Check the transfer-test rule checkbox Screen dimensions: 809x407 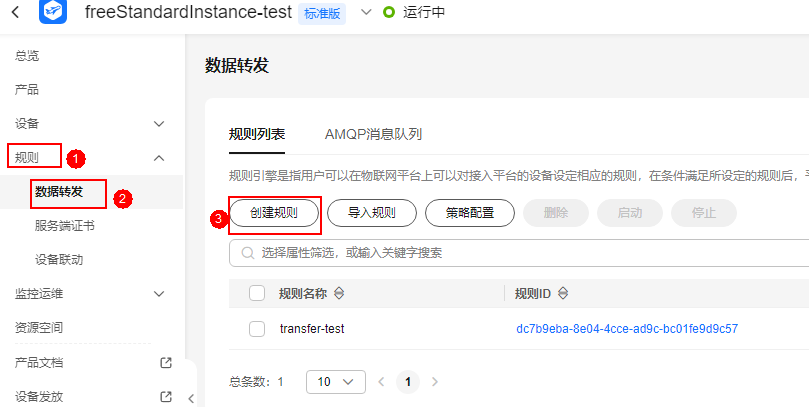257,329
